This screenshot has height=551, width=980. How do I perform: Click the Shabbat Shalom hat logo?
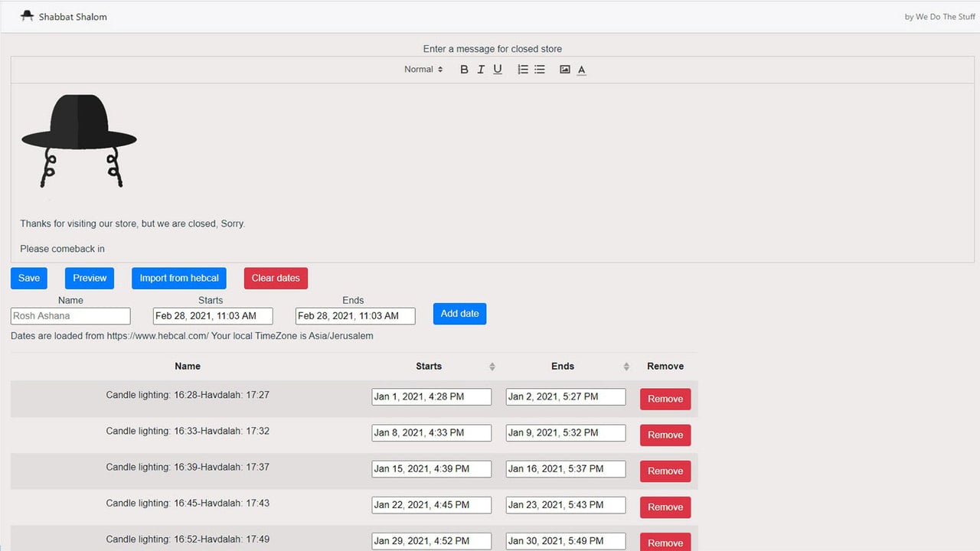(x=28, y=16)
